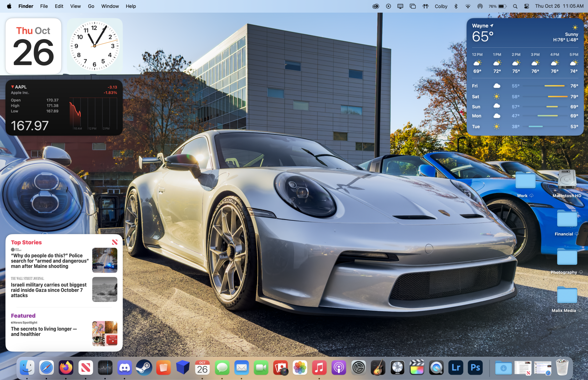
Task: Adjust system volume slider in menu bar
Action: click(x=526, y=6)
